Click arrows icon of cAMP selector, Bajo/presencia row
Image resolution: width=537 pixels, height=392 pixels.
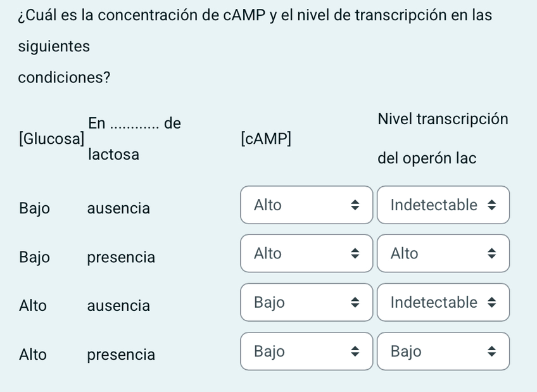(x=355, y=254)
